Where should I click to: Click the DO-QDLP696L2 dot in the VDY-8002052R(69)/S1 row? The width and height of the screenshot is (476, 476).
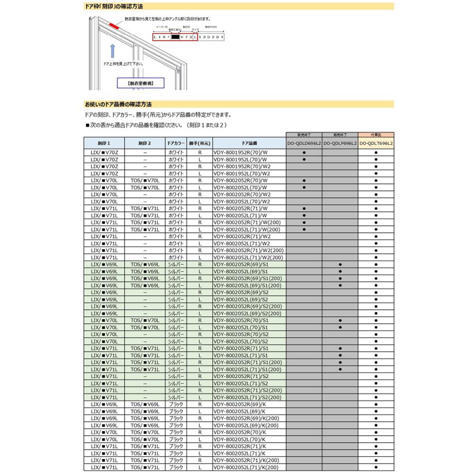[340, 264]
